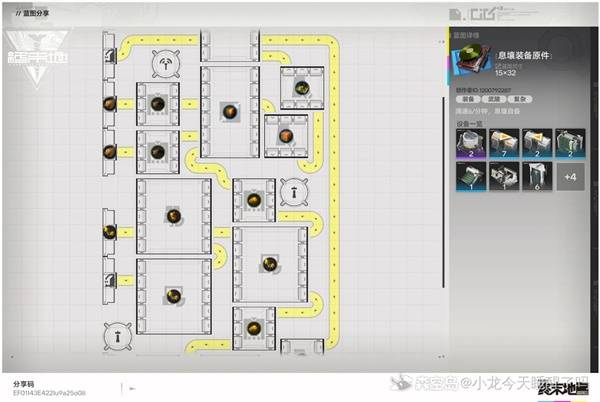Select equipment icon showing count 6

pos(535,178)
